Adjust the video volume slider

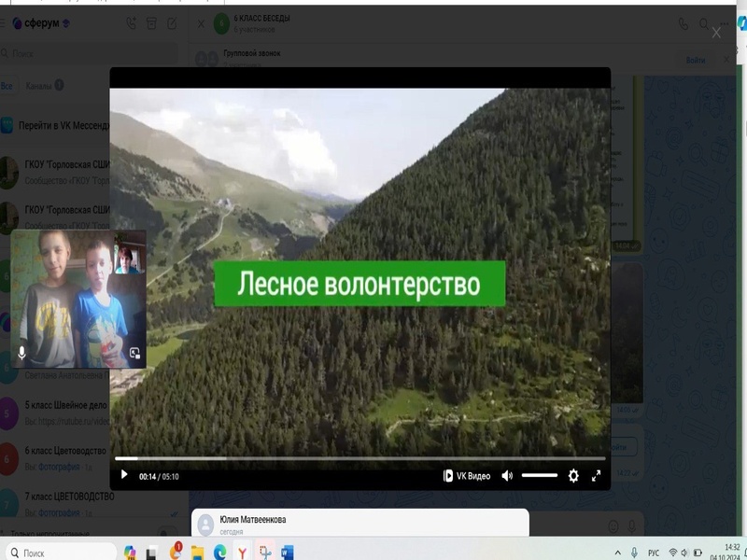click(540, 475)
